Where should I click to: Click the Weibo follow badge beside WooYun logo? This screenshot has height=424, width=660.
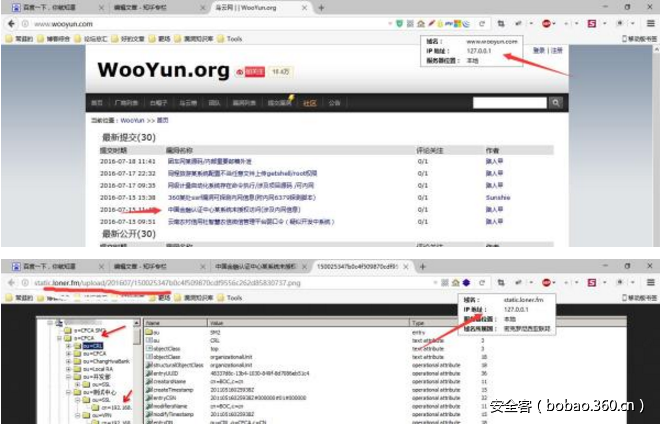253,72
